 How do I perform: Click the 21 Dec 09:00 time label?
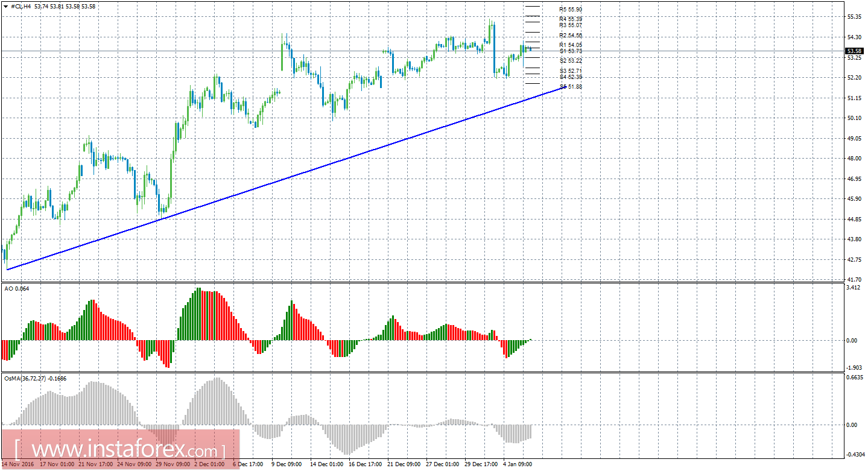(404, 464)
